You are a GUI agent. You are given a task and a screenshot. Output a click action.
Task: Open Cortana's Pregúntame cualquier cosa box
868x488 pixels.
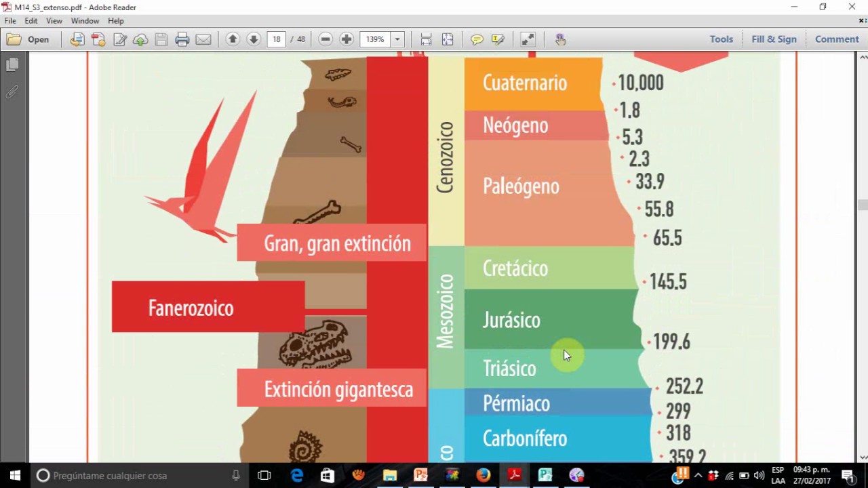coord(108,475)
